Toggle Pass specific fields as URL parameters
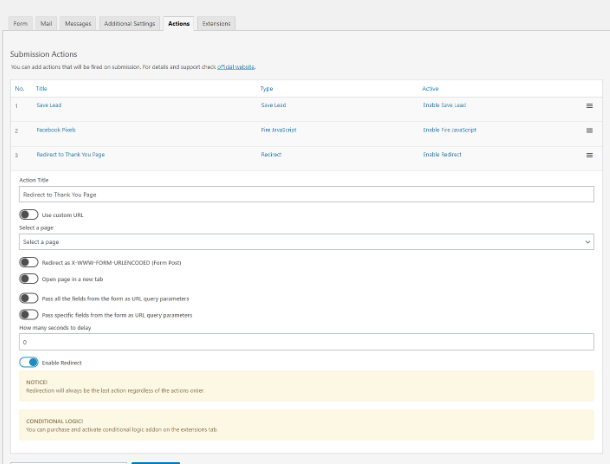Screen dimensions: 610x464 (29, 315)
